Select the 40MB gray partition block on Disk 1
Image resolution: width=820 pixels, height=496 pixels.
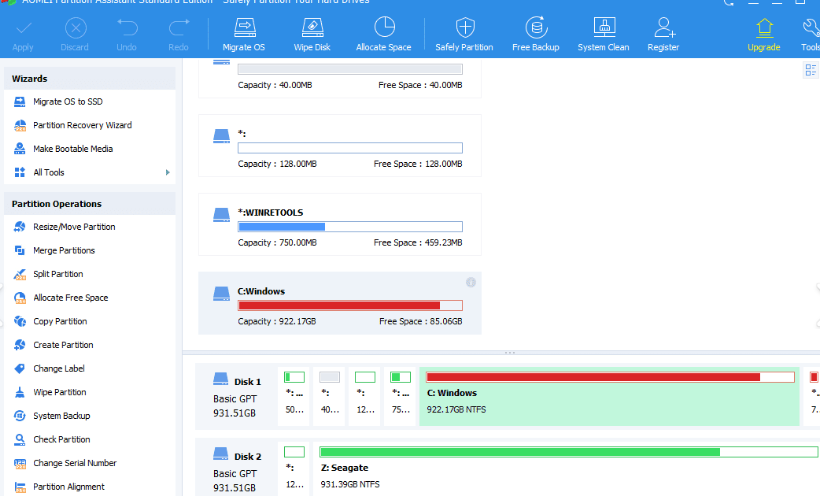pyautogui.click(x=329, y=396)
